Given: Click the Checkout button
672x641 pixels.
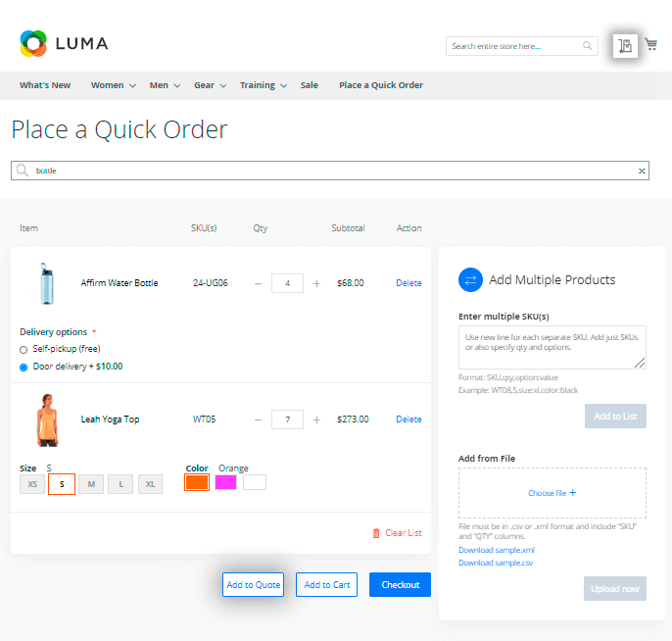Looking at the screenshot, I should [400, 584].
